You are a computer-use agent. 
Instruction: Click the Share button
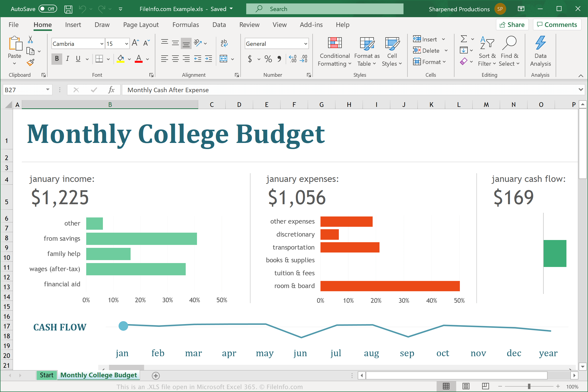[x=511, y=25]
